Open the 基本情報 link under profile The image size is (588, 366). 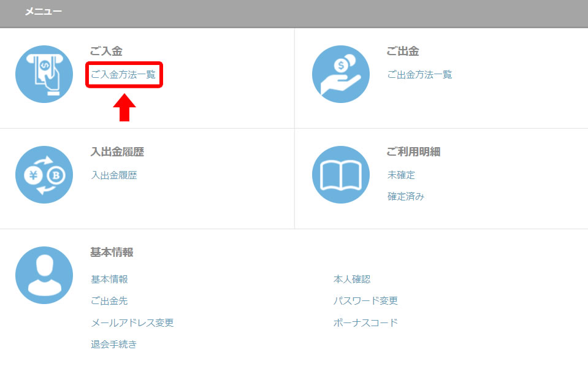(x=110, y=280)
